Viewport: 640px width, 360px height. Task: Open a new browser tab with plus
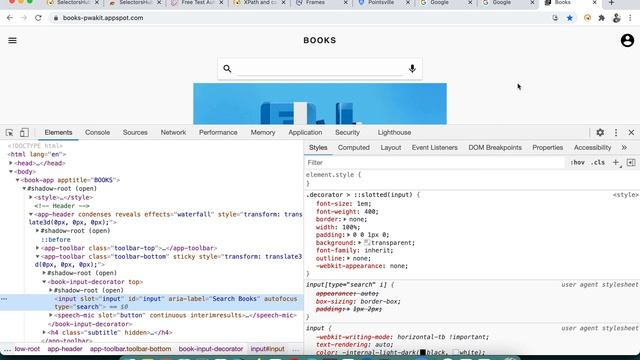click(611, 3)
